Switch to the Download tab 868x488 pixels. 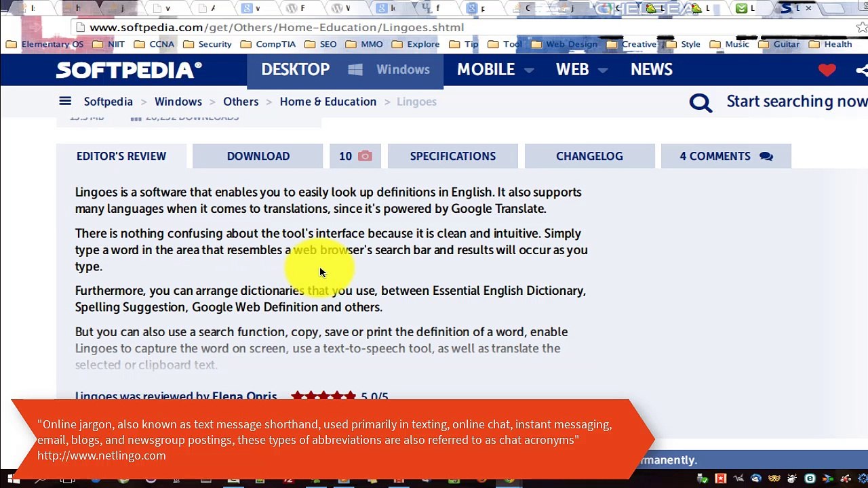[258, 156]
